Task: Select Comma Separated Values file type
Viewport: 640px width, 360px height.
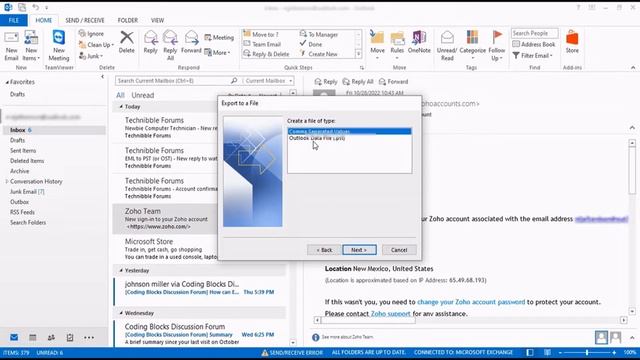Action: (349, 131)
